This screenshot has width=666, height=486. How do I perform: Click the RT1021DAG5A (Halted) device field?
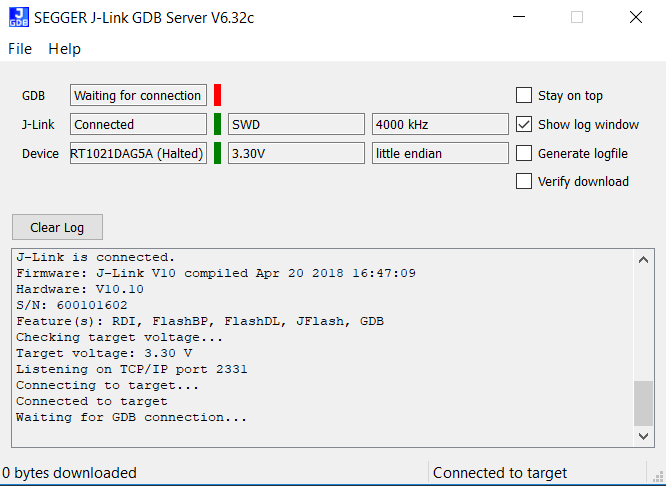pos(138,153)
